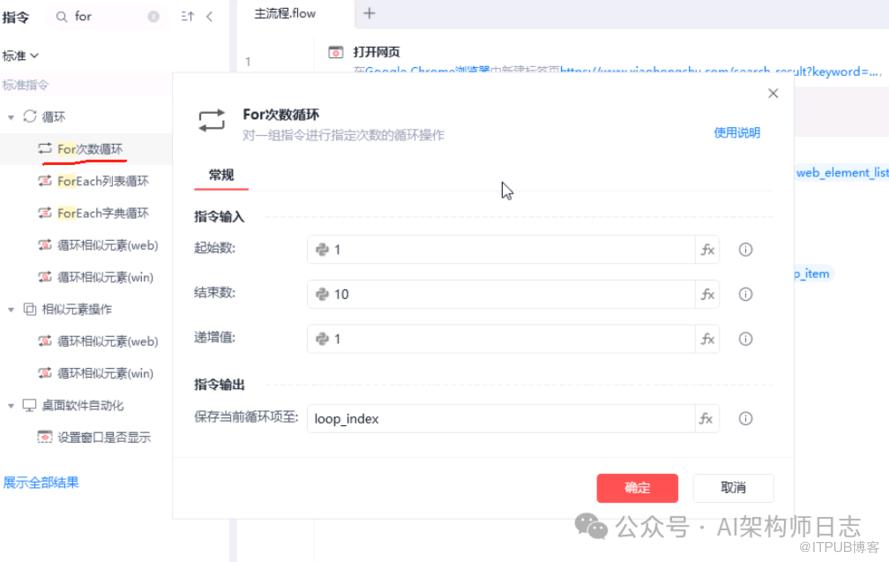Open the fx editor for loop_index output
Image resolution: width=889 pixels, height=562 pixels.
[706, 419]
